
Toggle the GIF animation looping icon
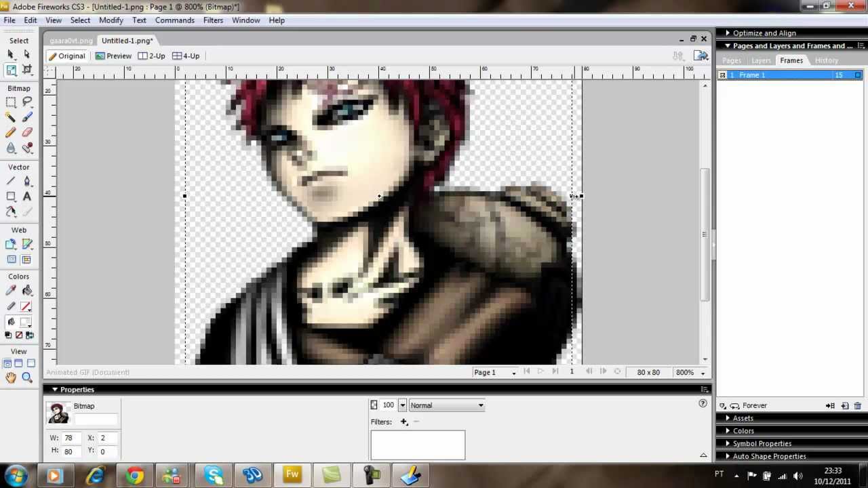point(735,405)
